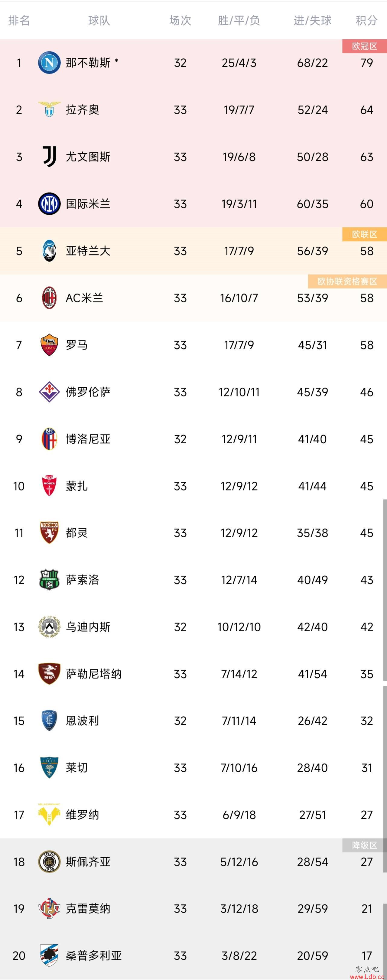Tap the 进/失球 column header
The width and height of the screenshot is (387, 980).
[312, 20]
